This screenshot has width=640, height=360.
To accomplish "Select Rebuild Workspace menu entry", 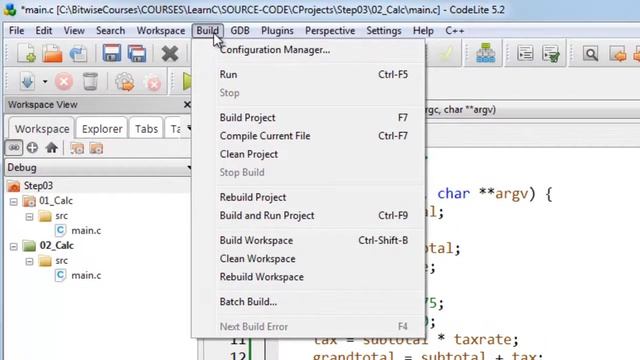I will 309,277.
